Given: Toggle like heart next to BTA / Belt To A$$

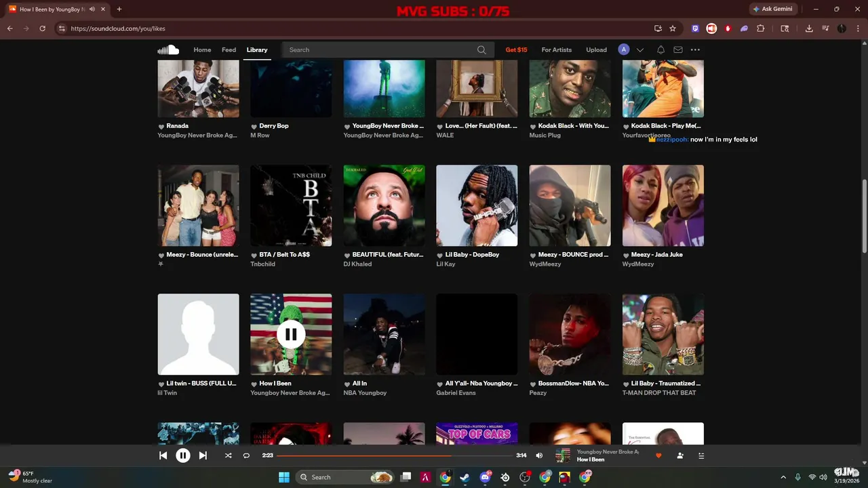Looking at the screenshot, I should tap(254, 256).
